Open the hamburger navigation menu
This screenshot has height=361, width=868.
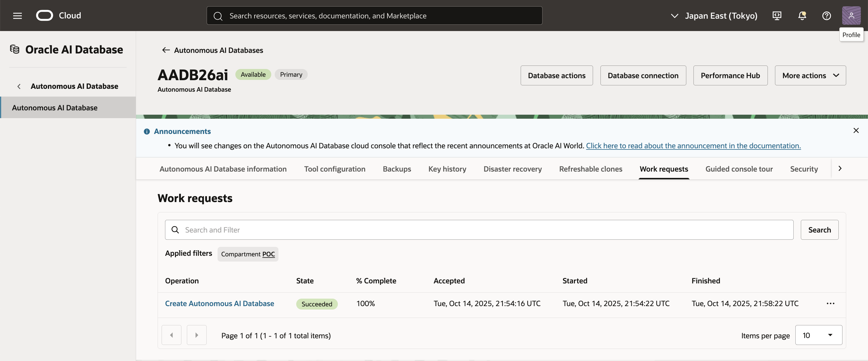pyautogui.click(x=17, y=16)
